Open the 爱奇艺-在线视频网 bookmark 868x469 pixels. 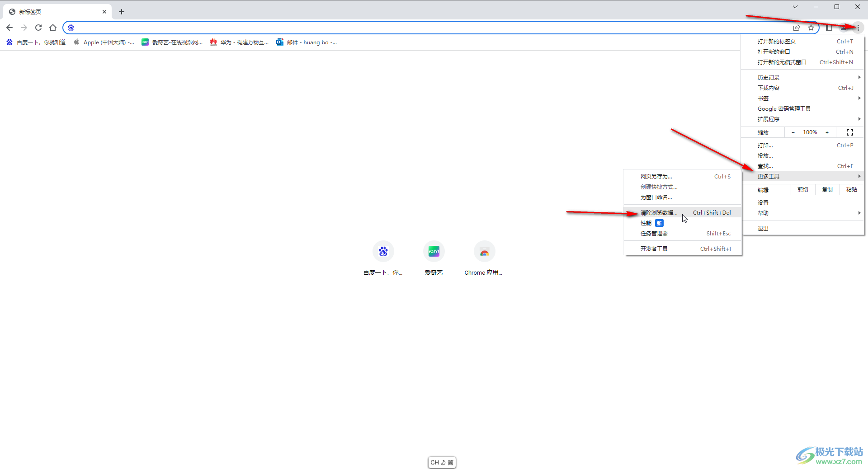pos(172,42)
